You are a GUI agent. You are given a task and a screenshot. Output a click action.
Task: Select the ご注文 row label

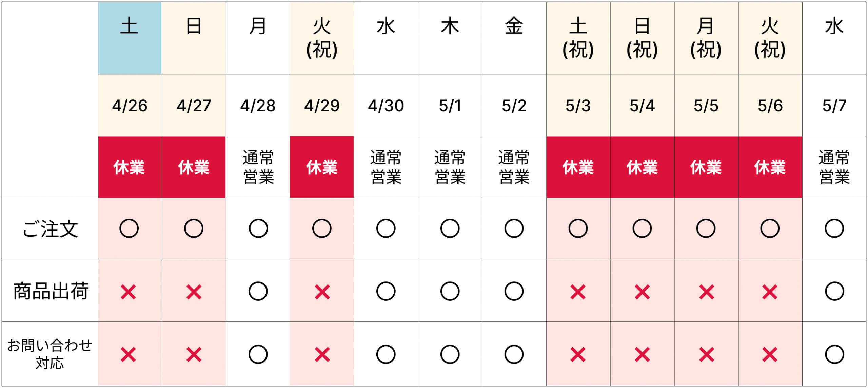50,229
